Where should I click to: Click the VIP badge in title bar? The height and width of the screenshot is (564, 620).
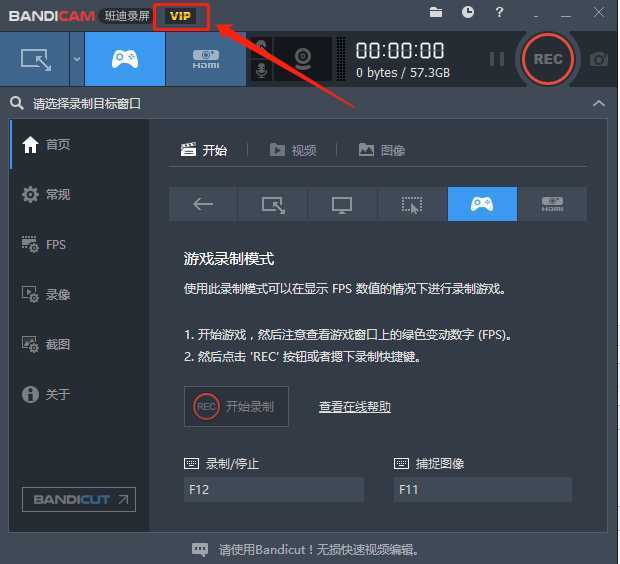(180, 16)
